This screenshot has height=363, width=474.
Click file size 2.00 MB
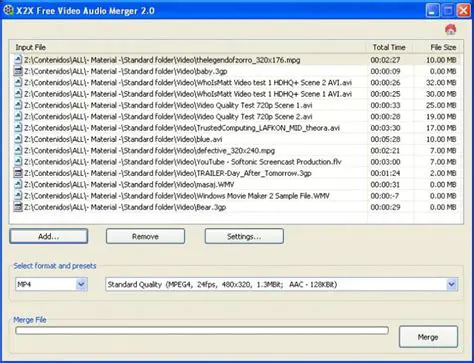443,173
